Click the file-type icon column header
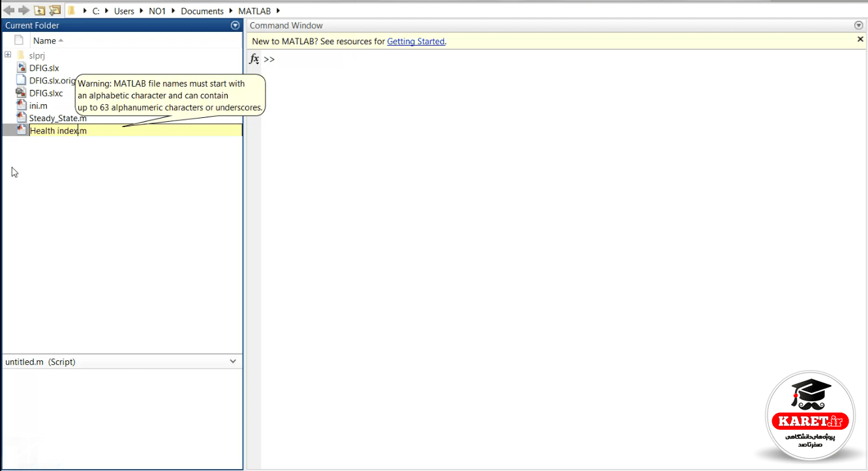Image resolution: width=868 pixels, height=471 pixels. click(x=18, y=40)
